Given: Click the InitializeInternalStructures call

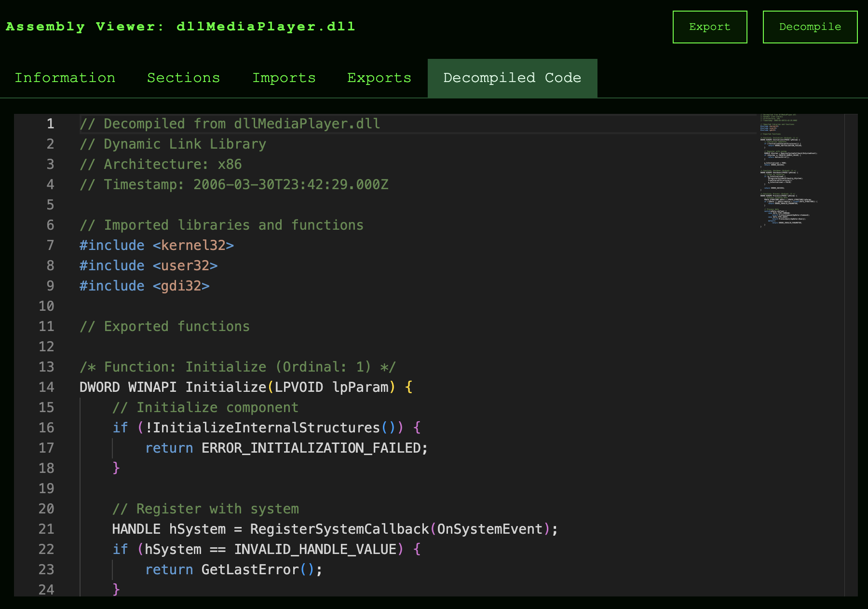Looking at the screenshot, I should point(266,428).
